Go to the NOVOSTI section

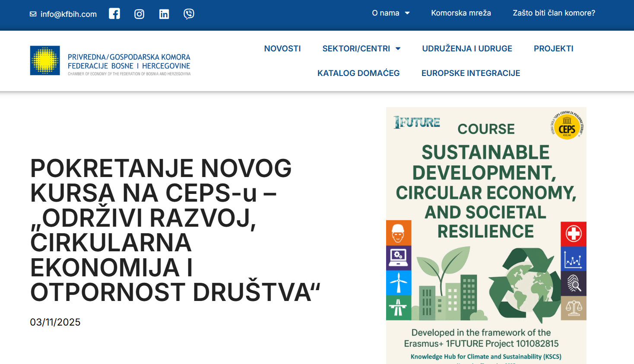pyautogui.click(x=282, y=49)
